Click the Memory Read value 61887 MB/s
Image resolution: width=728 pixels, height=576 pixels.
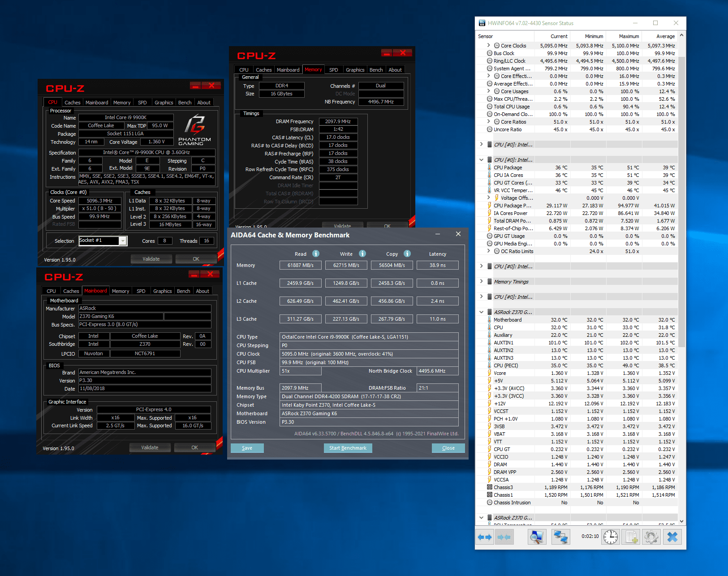coord(301,265)
